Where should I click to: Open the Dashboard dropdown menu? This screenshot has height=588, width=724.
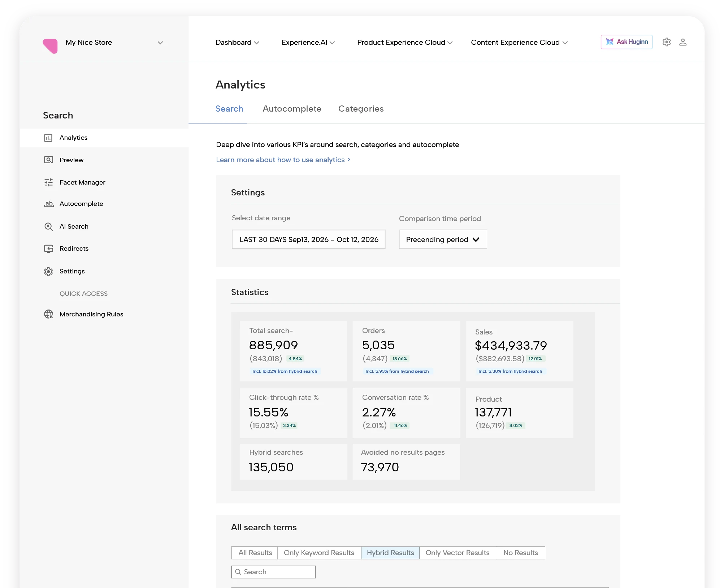pos(237,42)
